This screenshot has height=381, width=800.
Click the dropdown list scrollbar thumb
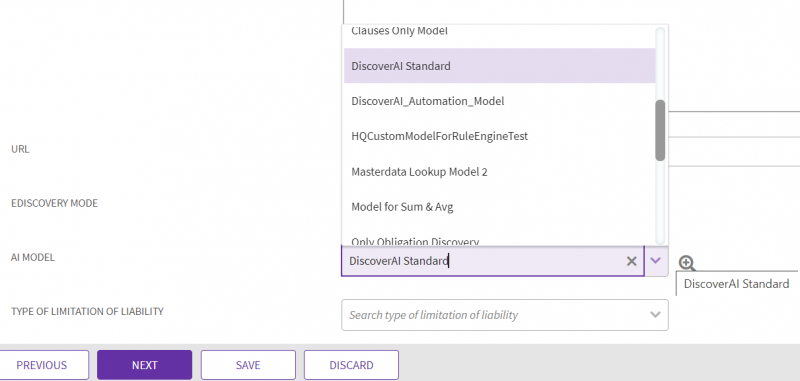click(660, 131)
